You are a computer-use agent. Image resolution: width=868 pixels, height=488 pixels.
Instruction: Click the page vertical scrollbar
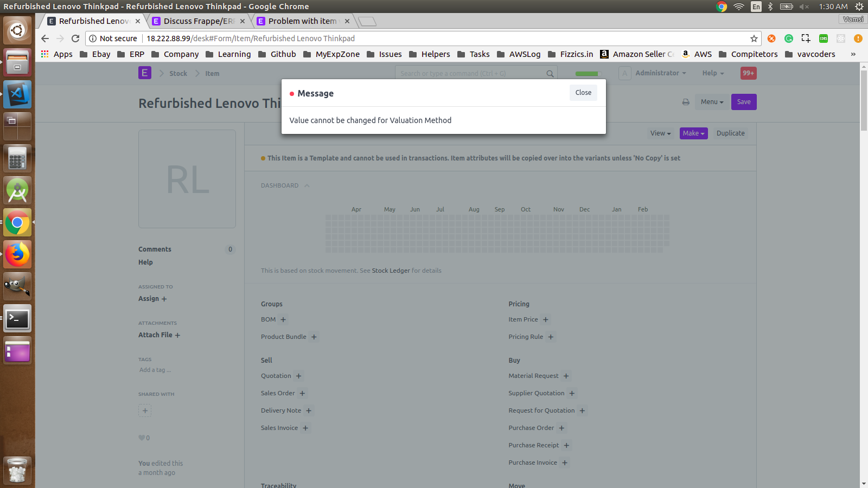(x=864, y=100)
